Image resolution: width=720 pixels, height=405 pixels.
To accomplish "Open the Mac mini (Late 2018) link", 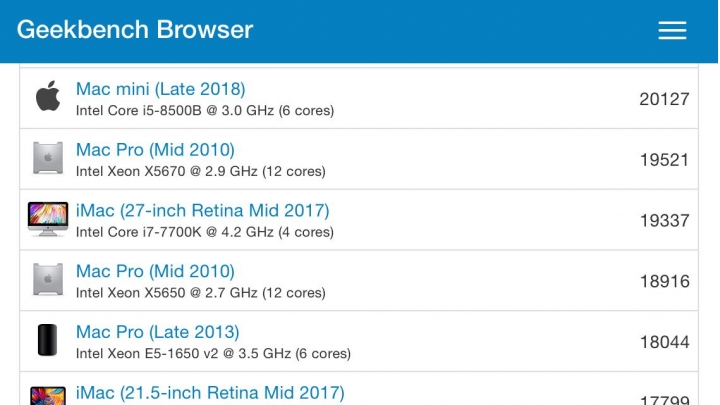I will 161,89.
